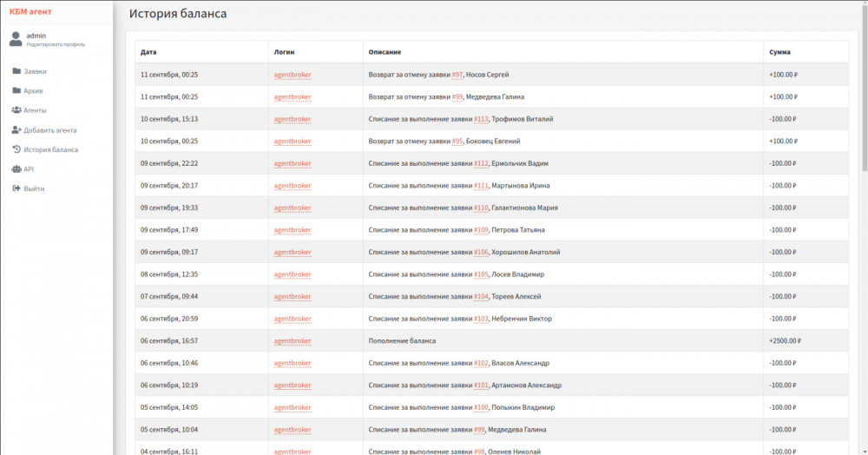Click the history clock icon in sidebar
The height and width of the screenshot is (455, 868).
(x=16, y=149)
